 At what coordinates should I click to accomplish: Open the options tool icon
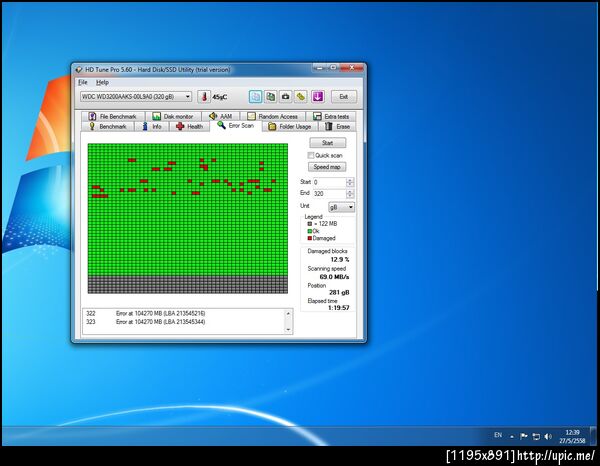(301, 97)
